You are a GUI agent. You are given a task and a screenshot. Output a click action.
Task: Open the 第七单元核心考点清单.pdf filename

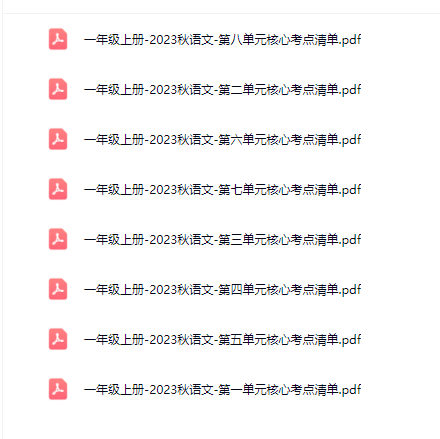tap(222, 190)
